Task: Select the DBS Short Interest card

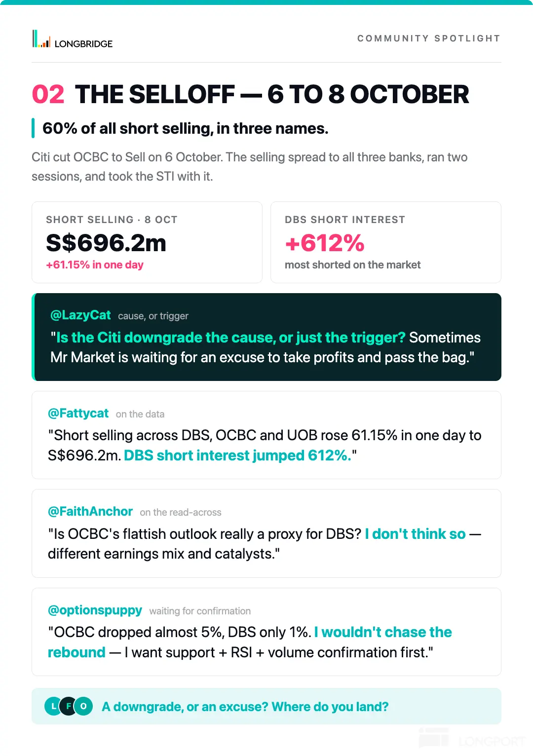Action: click(386, 242)
